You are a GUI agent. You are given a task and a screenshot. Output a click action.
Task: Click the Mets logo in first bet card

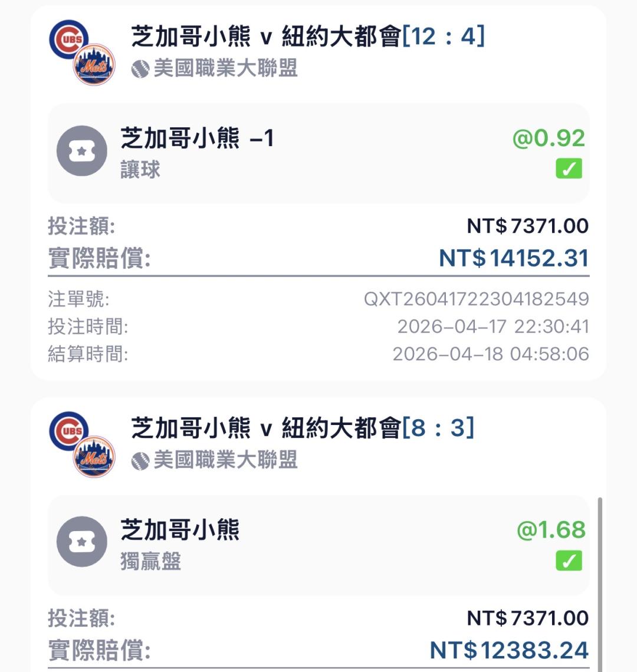[x=94, y=64]
